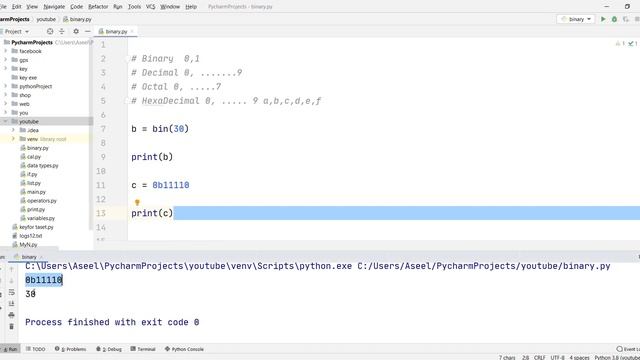The width and height of the screenshot is (640, 360).
Task: Select logs12.txt in project tree
Action: point(31,236)
